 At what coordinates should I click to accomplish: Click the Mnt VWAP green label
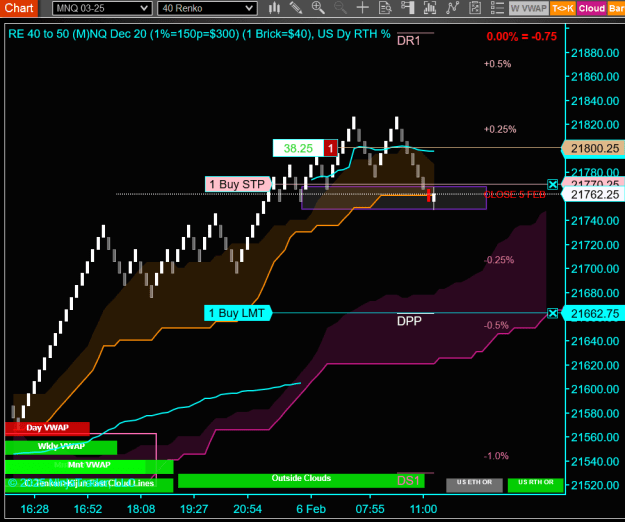coord(89,465)
